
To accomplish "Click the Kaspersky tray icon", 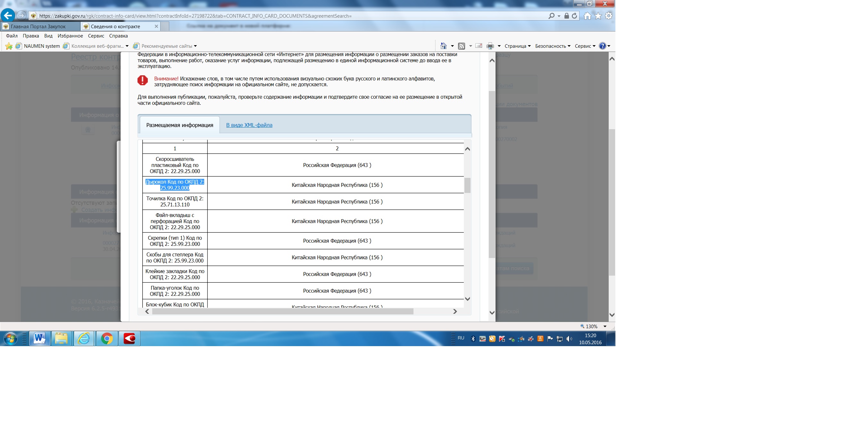I will point(502,339).
